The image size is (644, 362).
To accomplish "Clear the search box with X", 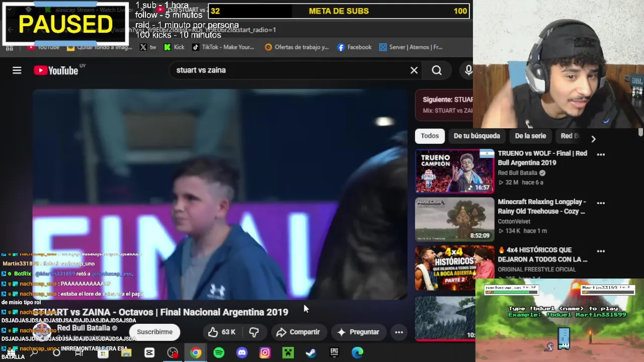I will pos(414,70).
